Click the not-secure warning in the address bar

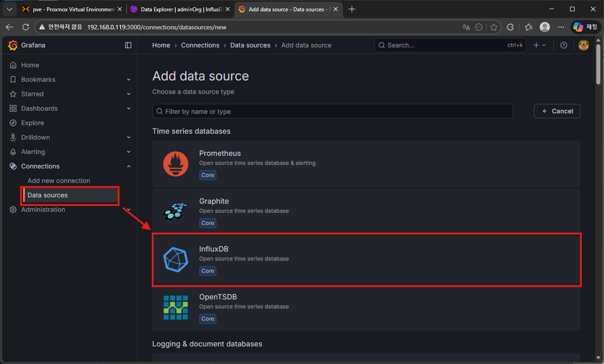point(60,27)
